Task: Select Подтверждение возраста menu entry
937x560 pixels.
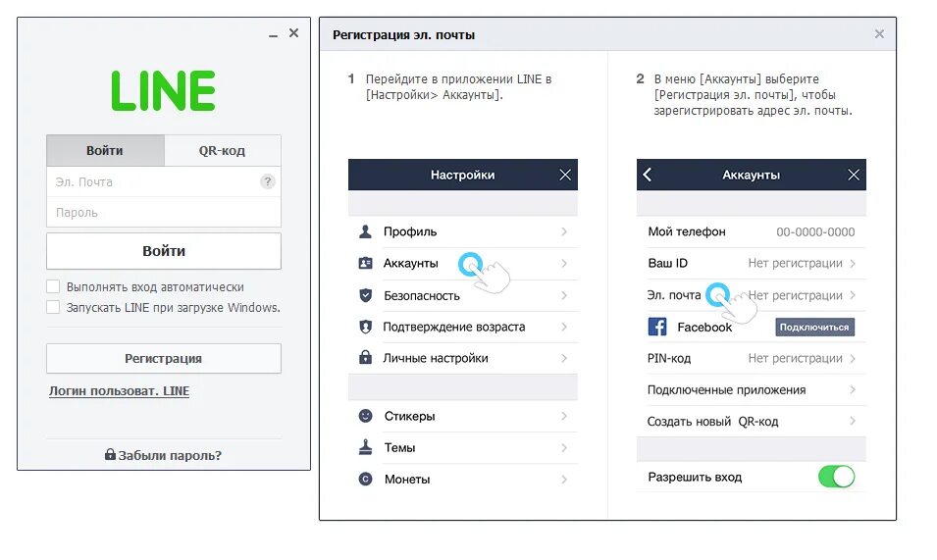Action: point(463,327)
